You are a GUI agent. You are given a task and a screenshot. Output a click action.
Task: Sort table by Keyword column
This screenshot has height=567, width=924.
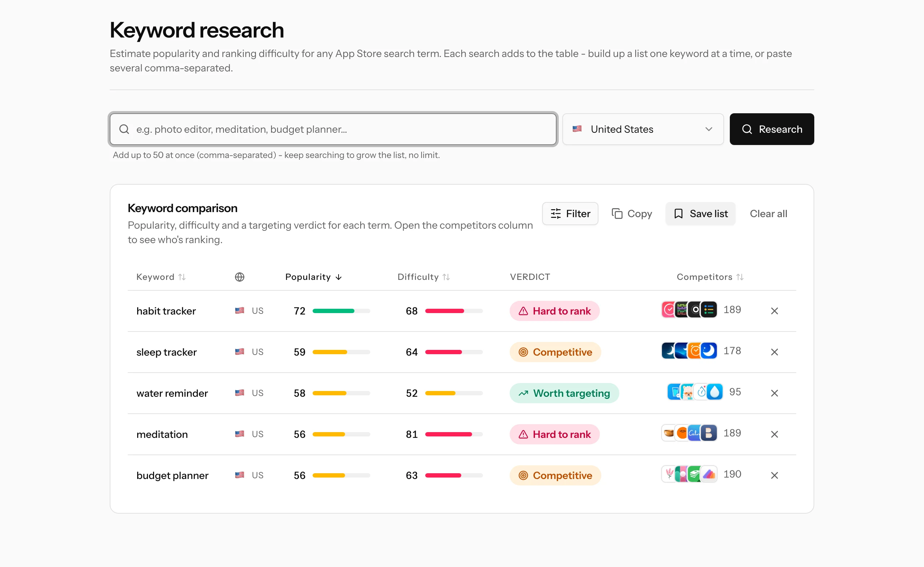coord(161,277)
